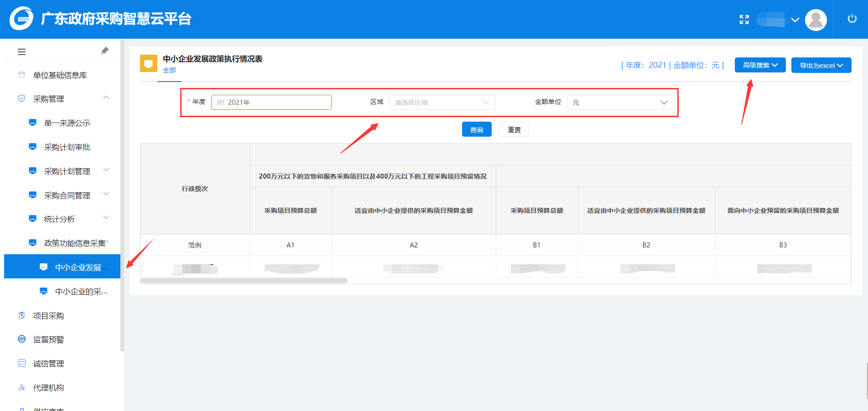Click the B1 cell in 范例 row
The image size is (868, 411).
(x=537, y=245)
